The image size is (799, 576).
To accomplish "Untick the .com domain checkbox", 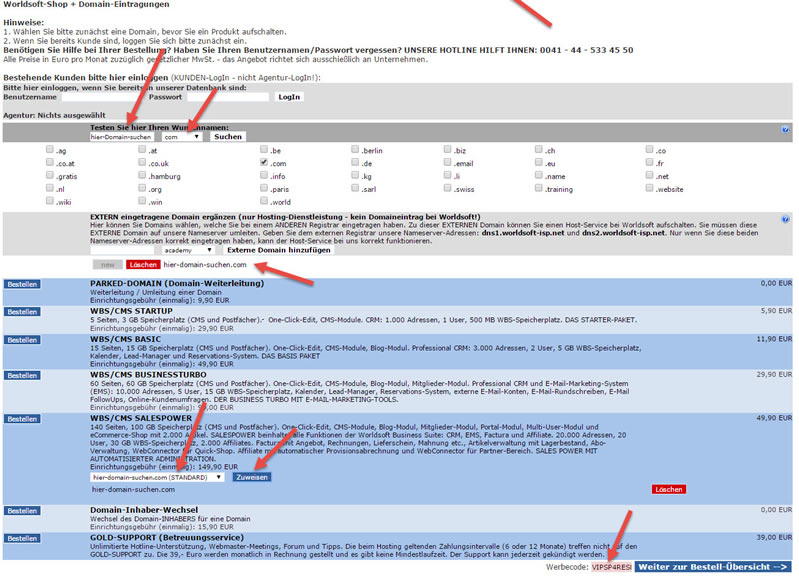I will pos(264,162).
